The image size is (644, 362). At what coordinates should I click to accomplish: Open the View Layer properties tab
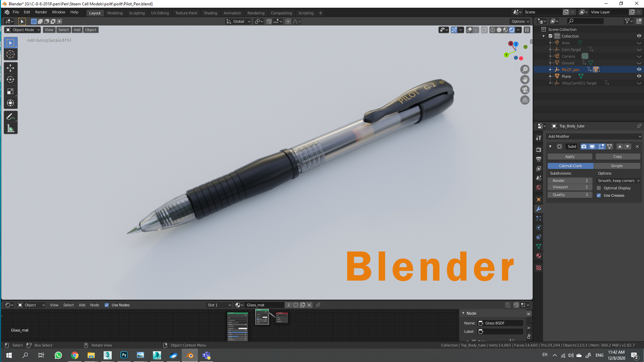click(x=539, y=168)
